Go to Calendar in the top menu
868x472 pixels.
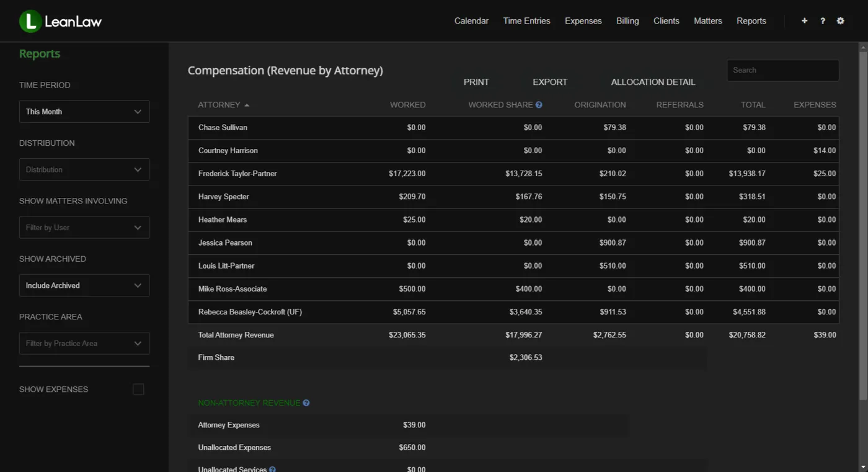(x=471, y=20)
